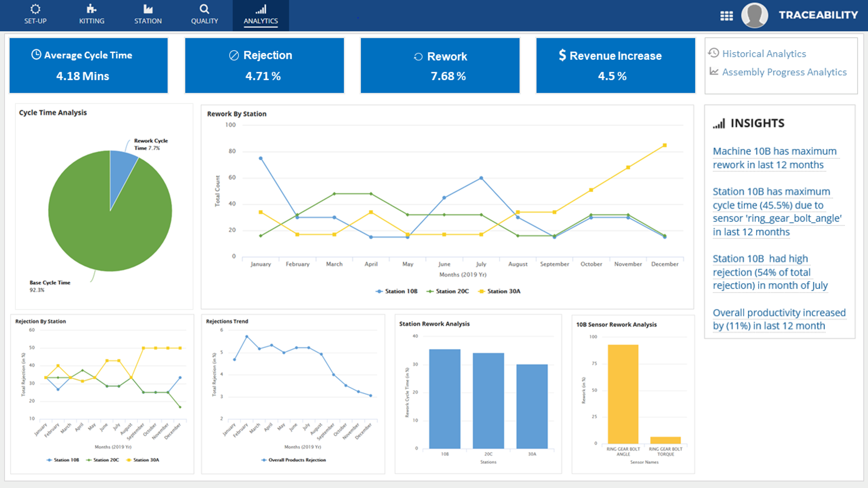Screen dimensions: 868x488
Task: Click the KITTING puzzle piece icon
Action: click(91, 9)
